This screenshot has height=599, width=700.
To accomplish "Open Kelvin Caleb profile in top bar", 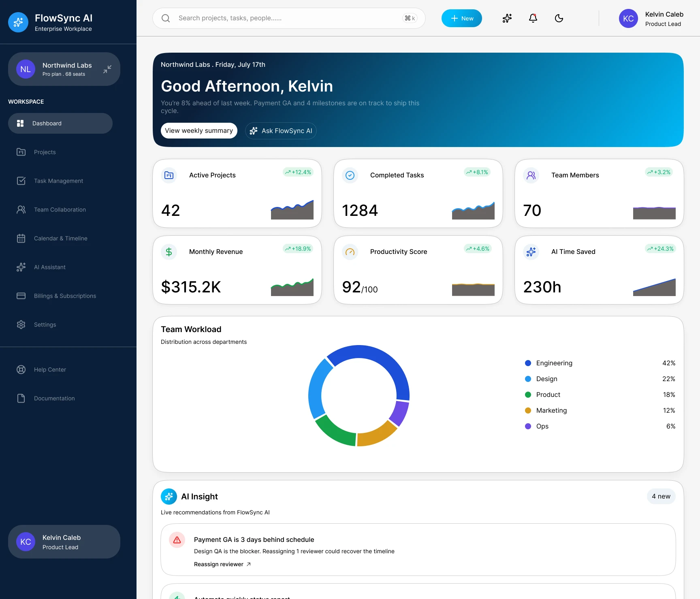I will pos(651,19).
